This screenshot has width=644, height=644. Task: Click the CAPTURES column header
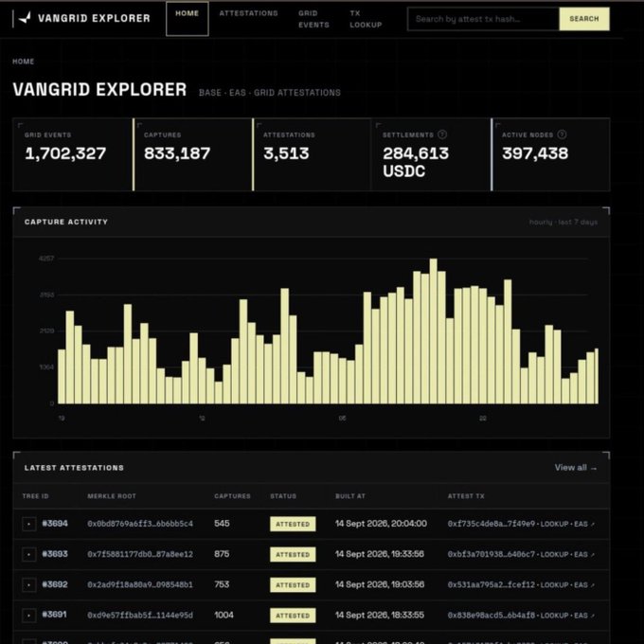(232, 495)
